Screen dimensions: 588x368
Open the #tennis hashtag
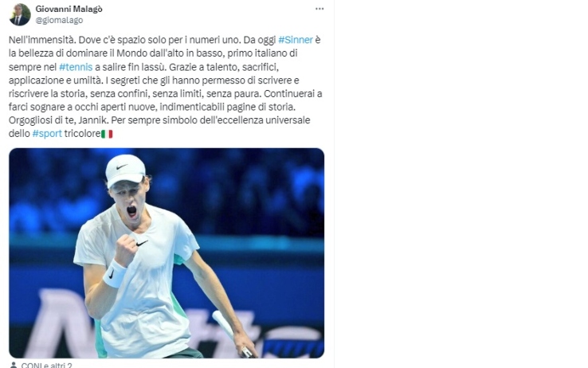pos(76,67)
